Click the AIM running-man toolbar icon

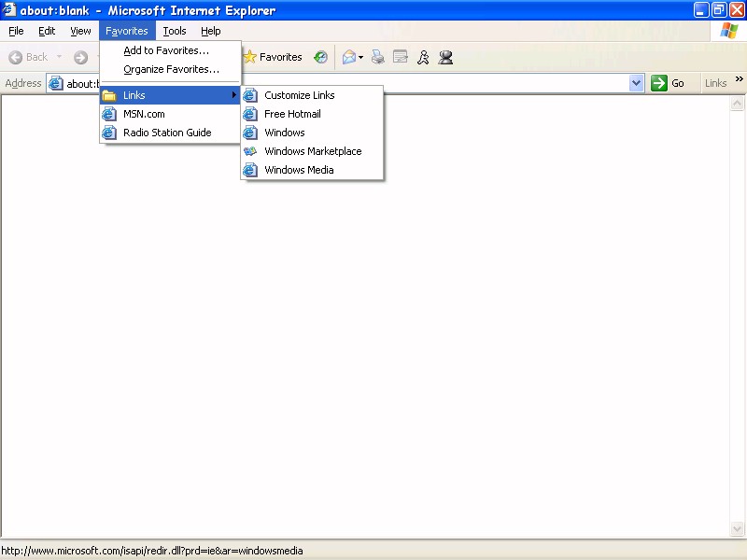coord(423,57)
